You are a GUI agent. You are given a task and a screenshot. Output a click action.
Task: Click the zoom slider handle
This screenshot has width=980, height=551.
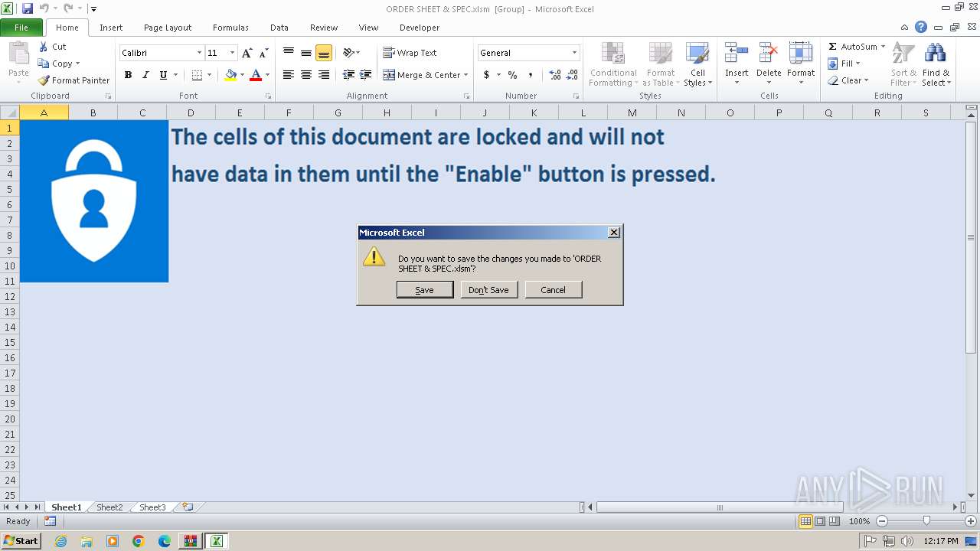point(926,521)
